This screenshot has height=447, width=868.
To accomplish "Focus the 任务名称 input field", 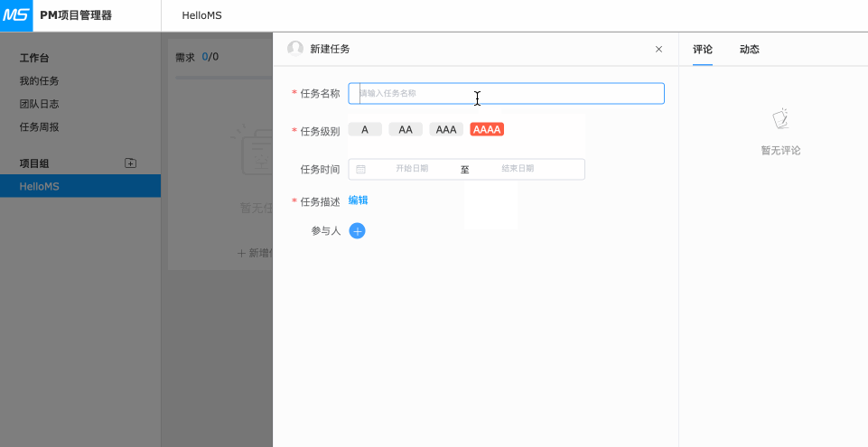I will (506, 94).
